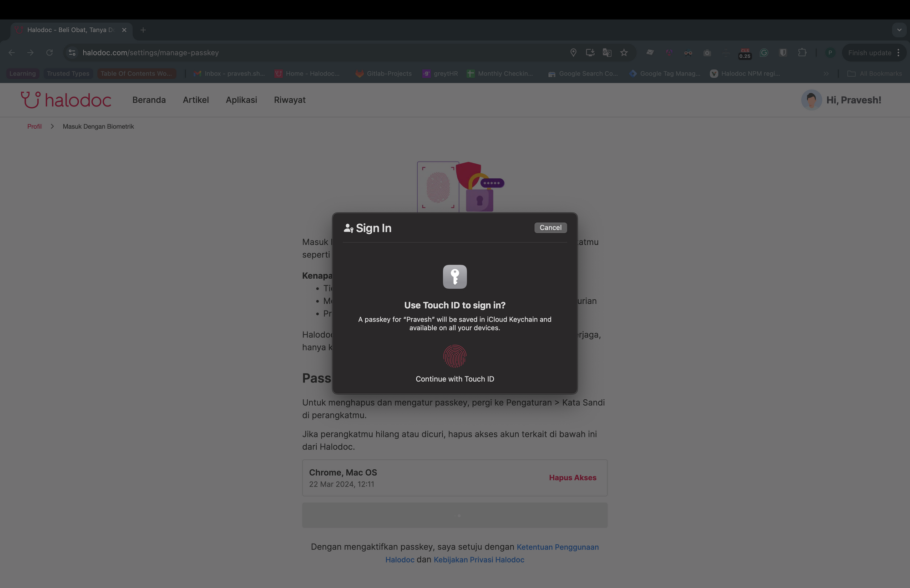Go to Beranda menu item
The image size is (910, 588).
[x=149, y=100]
